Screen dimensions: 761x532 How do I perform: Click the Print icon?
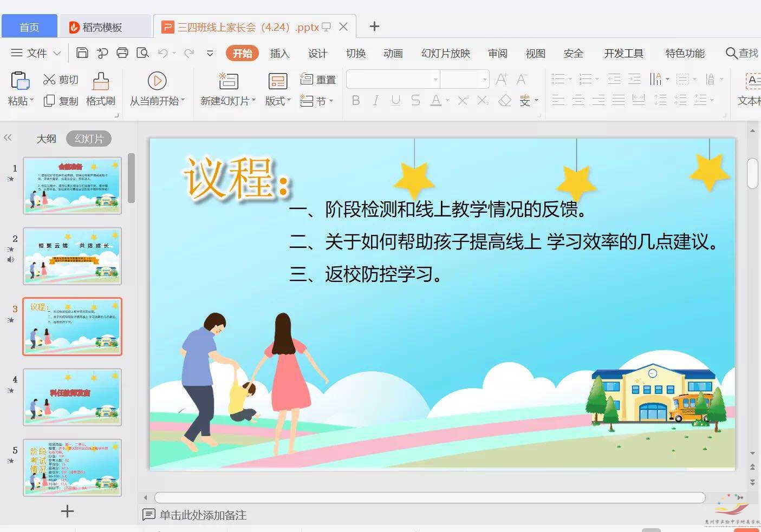(x=122, y=52)
